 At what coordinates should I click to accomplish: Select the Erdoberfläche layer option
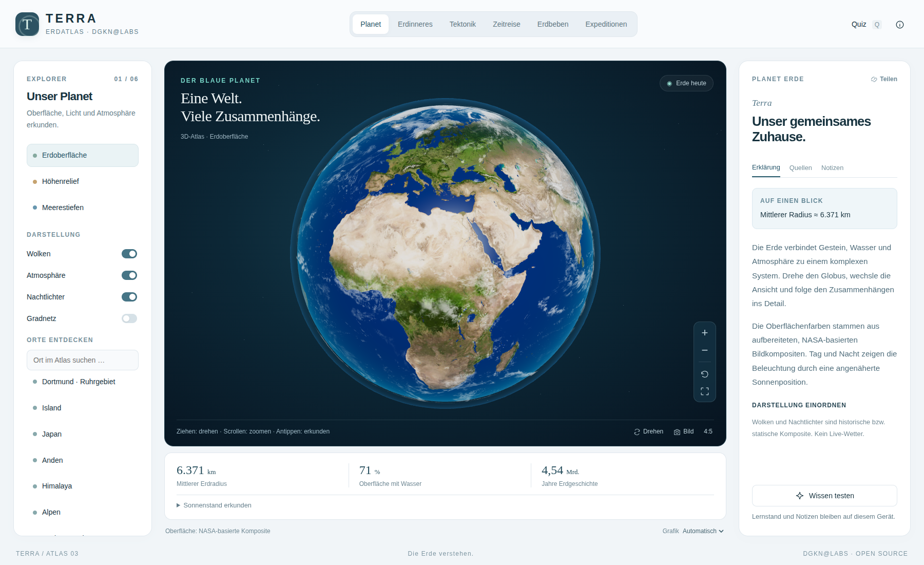pos(83,155)
